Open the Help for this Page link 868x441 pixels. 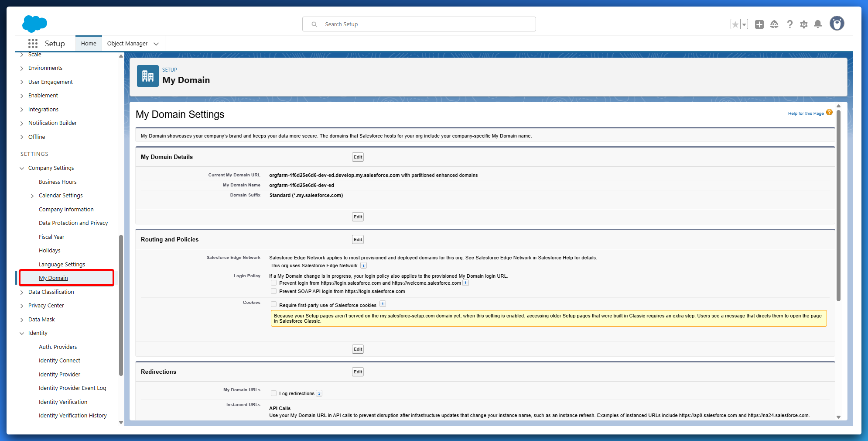tap(806, 113)
